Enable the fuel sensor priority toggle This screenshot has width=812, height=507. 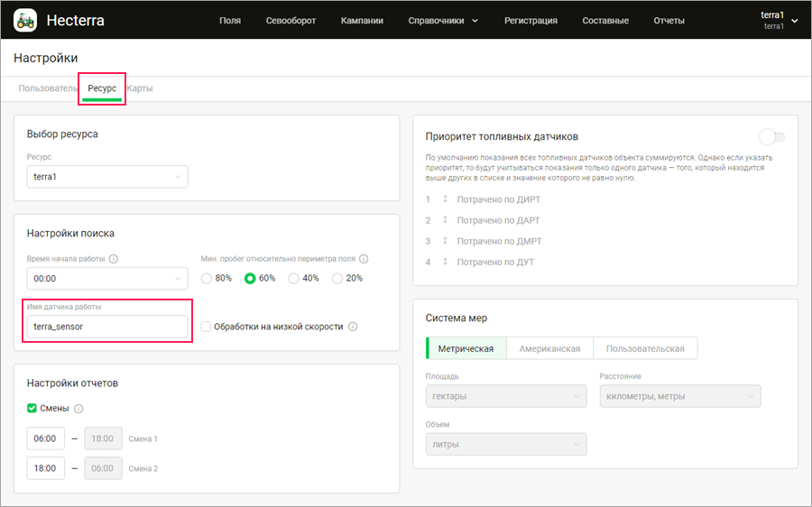coord(771,137)
